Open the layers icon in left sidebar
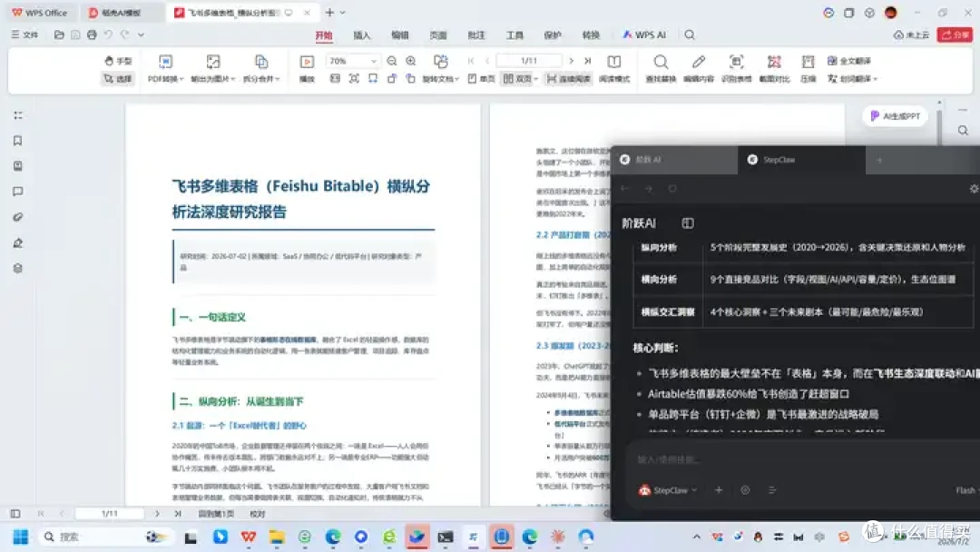The height and width of the screenshot is (552, 980). (x=17, y=268)
